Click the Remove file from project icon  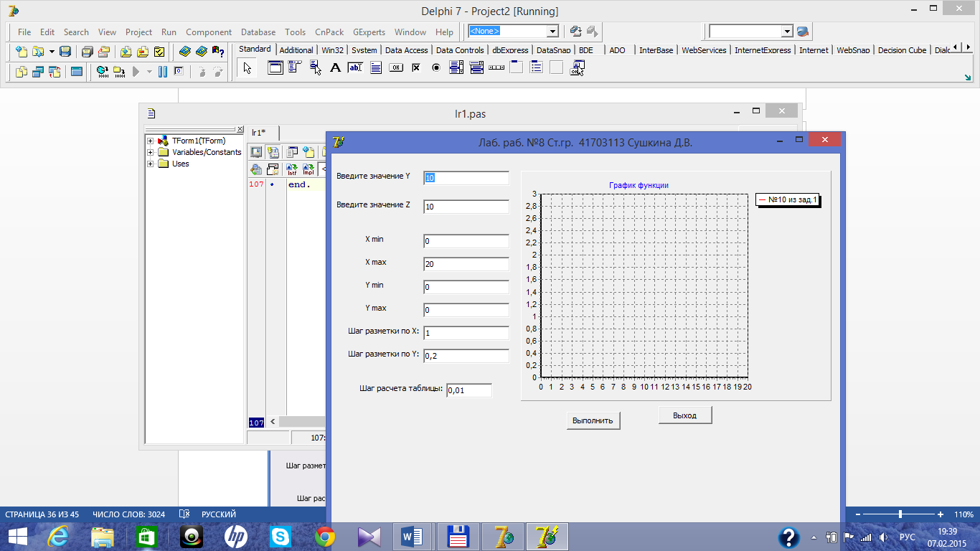pyautogui.click(x=143, y=52)
